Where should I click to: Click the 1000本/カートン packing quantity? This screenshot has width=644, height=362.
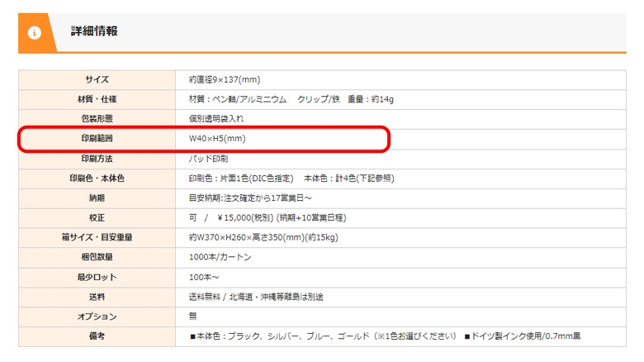[x=220, y=257]
